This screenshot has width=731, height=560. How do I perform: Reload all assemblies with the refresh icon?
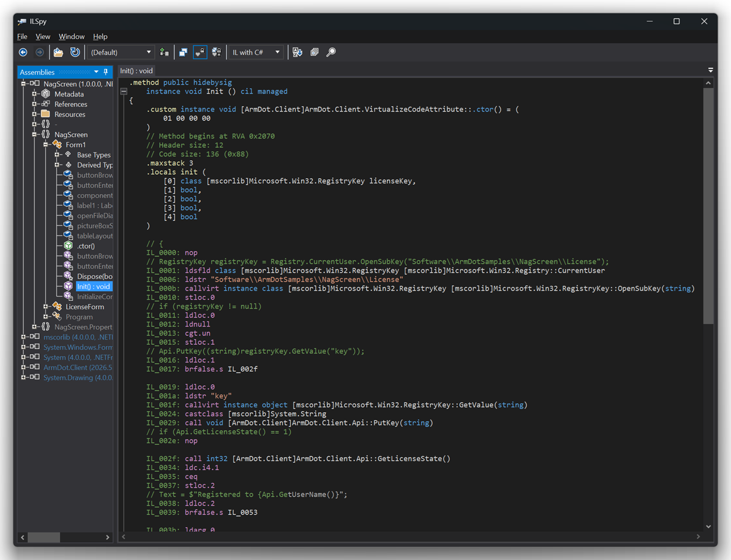75,52
